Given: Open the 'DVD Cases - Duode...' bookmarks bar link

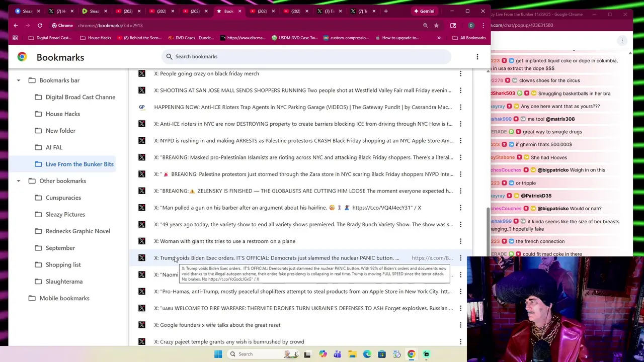Looking at the screenshot, I should click(x=191, y=38).
